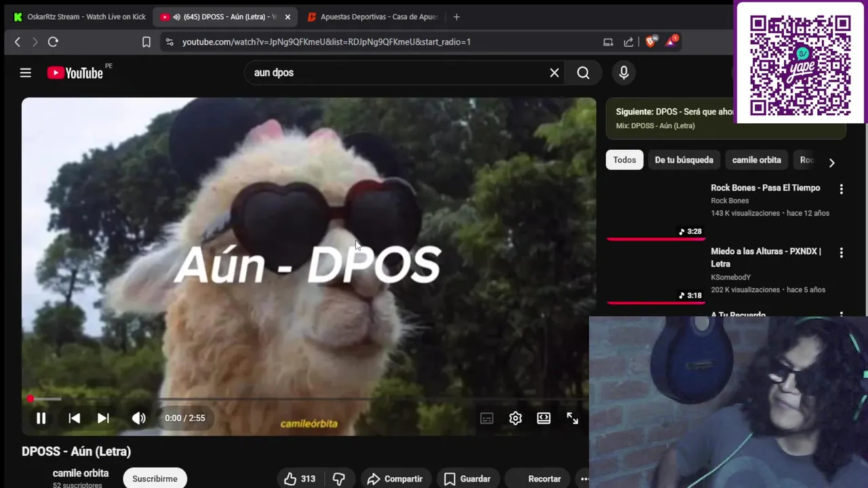Like the video (313)
The width and height of the screenshot is (868, 488).
point(299,479)
